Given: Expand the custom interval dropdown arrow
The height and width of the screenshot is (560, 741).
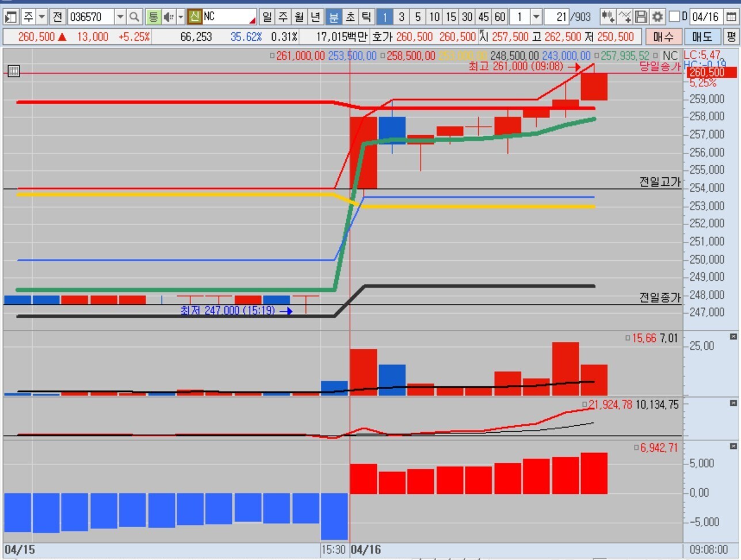Looking at the screenshot, I should [x=536, y=17].
